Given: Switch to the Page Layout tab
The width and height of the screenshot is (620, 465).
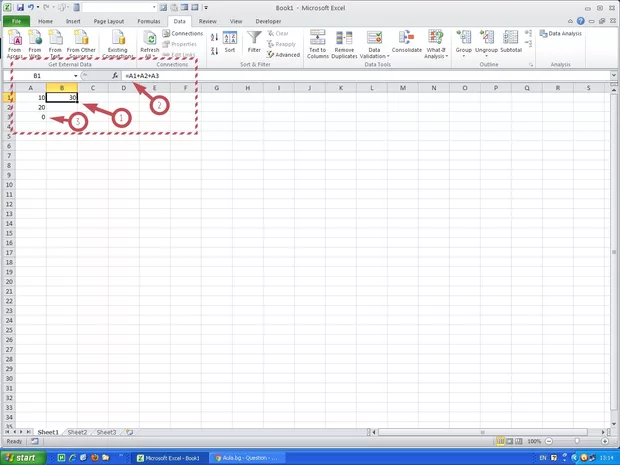Looking at the screenshot, I should tap(109, 21).
